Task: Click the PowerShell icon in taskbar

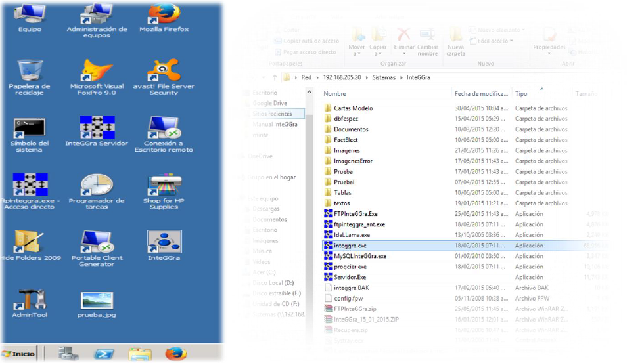Action: pyautogui.click(x=104, y=354)
